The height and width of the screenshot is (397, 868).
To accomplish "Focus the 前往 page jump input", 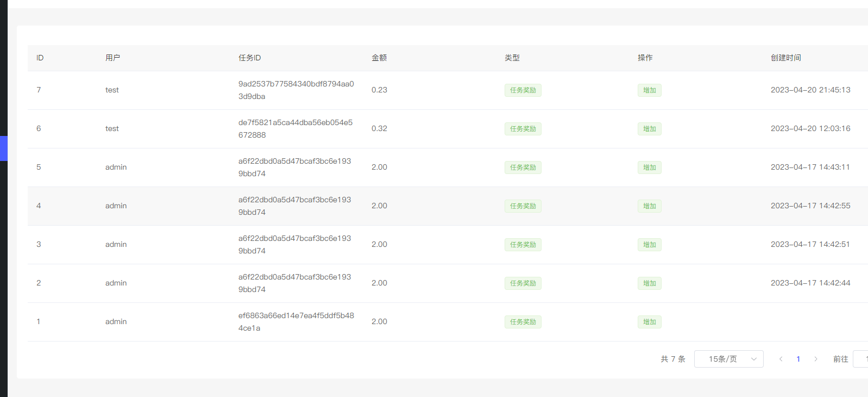I will click(x=860, y=359).
